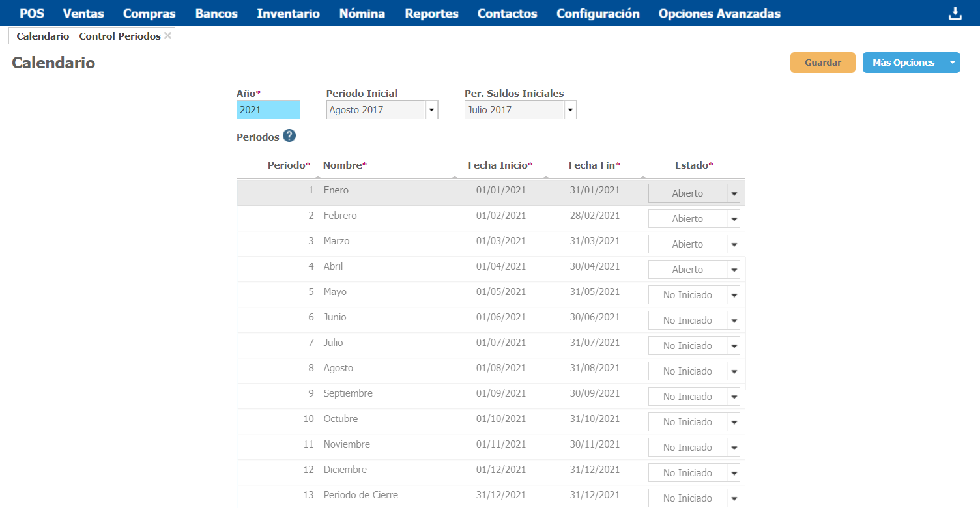The height and width of the screenshot is (512, 980).
Task: Click the Año input field
Action: pyautogui.click(x=268, y=110)
